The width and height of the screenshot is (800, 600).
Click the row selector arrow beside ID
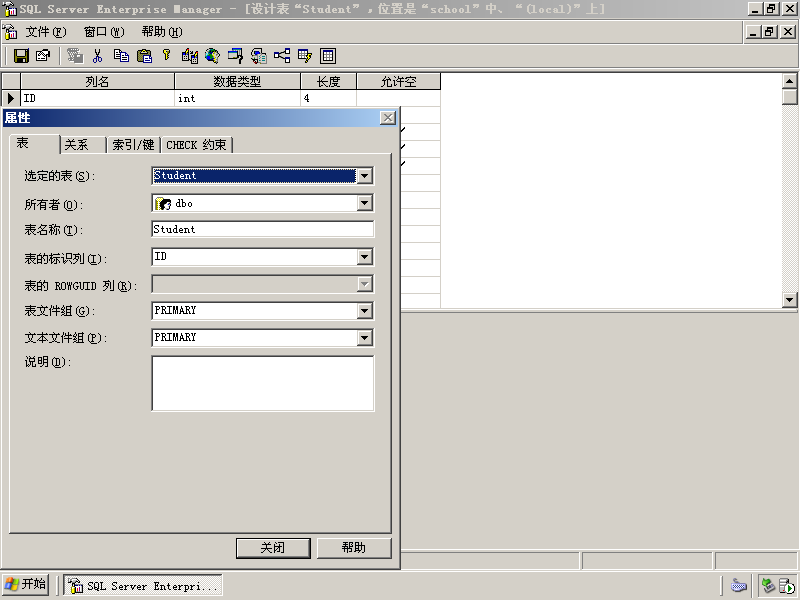(11, 98)
